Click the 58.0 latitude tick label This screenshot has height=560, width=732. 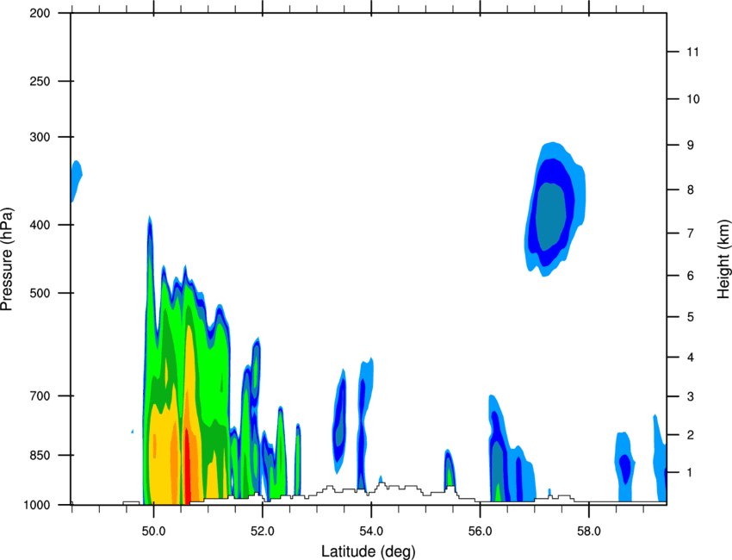(x=589, y=532)
